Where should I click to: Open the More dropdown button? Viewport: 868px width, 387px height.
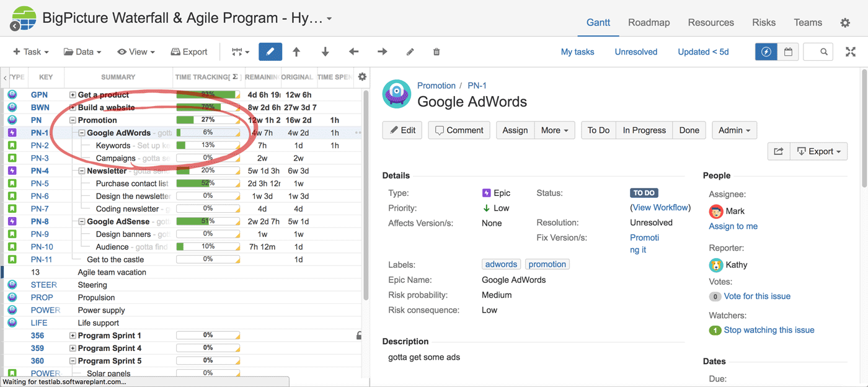[555, 130]
